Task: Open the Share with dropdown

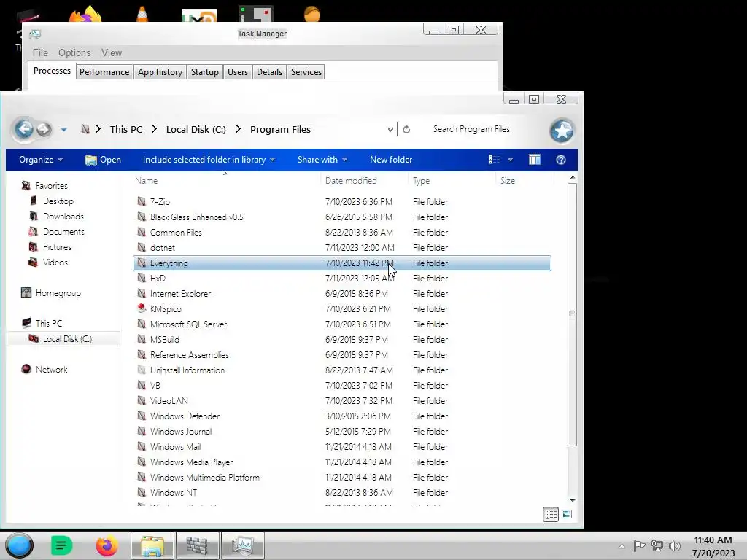Action: point(322,160)
